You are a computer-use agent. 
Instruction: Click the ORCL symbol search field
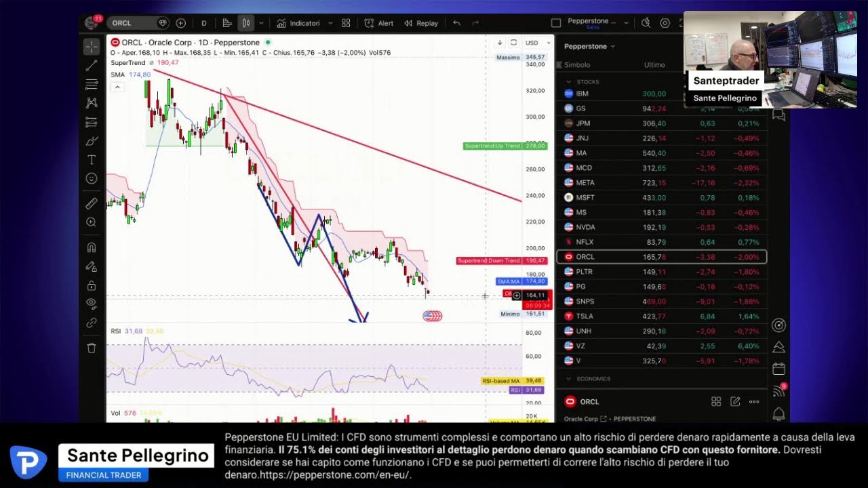[138, 23]
